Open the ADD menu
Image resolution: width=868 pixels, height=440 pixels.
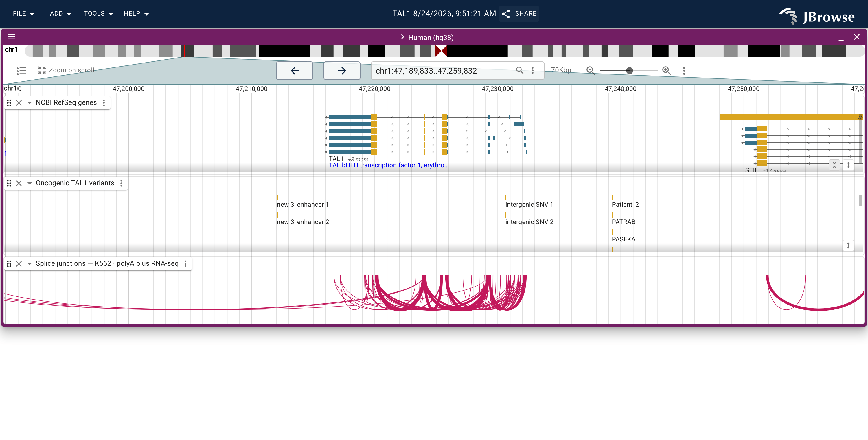[x=60, y=14]
